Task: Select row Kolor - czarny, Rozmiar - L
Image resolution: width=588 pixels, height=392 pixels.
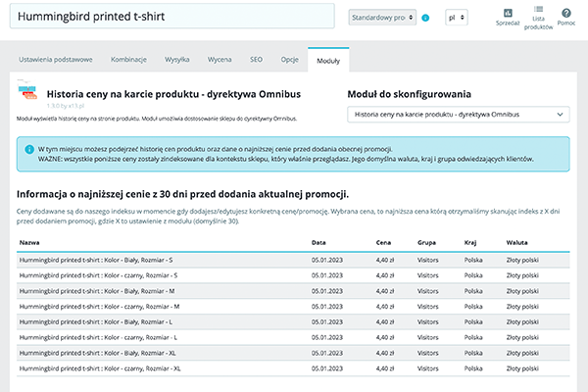Action: pyautogui.click(x=293, y=337)
